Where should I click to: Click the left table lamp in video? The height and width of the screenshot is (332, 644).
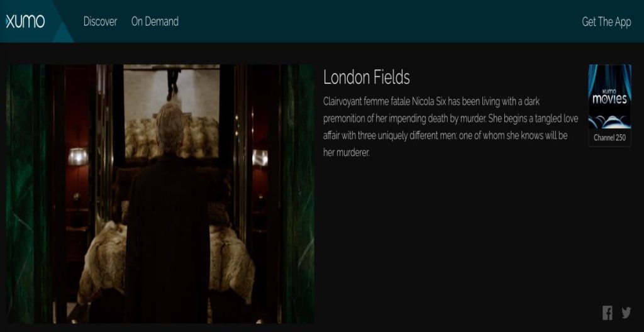click(x=77, y=157)
